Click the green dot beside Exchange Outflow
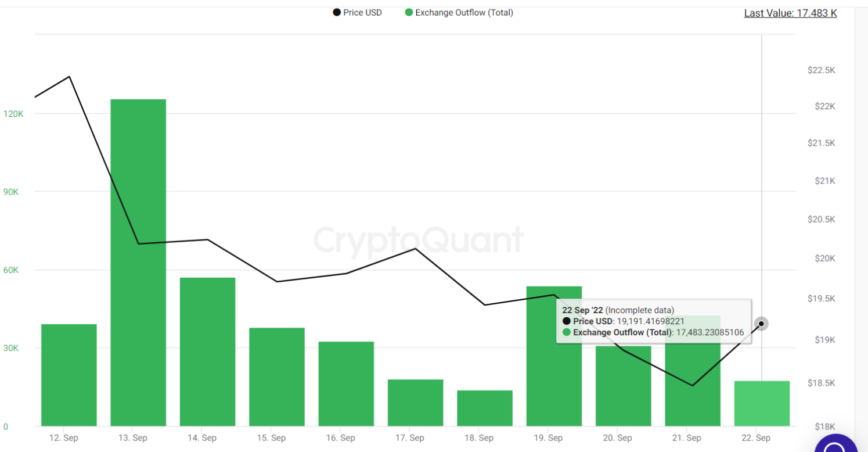 coord(409,13)
